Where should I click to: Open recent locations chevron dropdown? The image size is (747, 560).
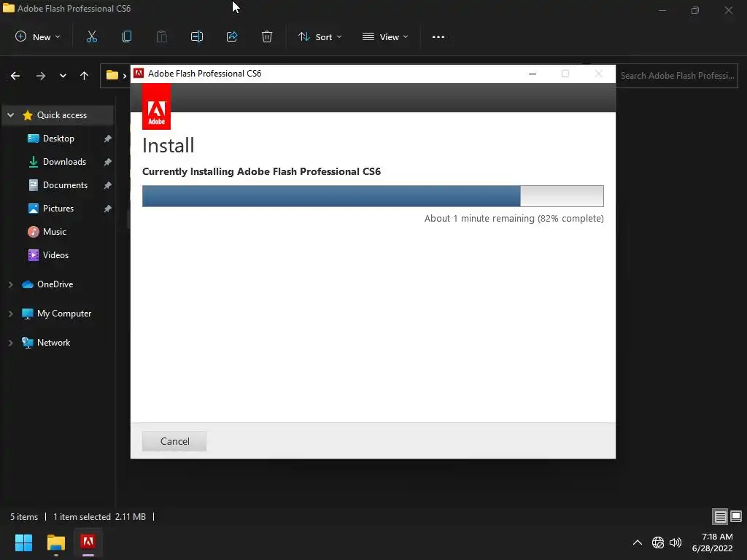(x=63, y=76)
